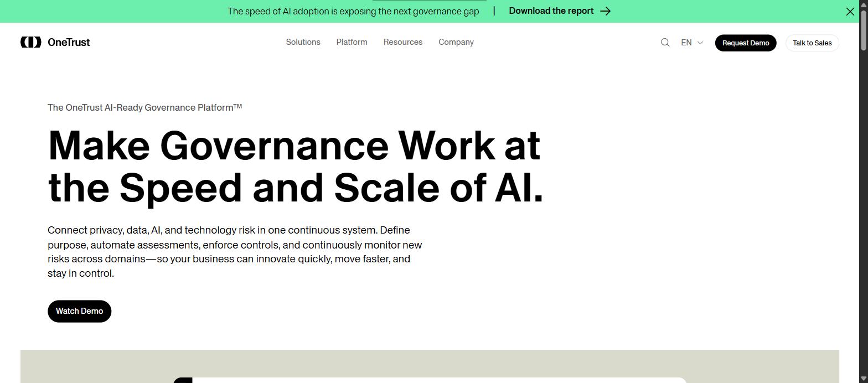
Task: Click the arrow next to Download the report
Action: (x=606, y=11)
